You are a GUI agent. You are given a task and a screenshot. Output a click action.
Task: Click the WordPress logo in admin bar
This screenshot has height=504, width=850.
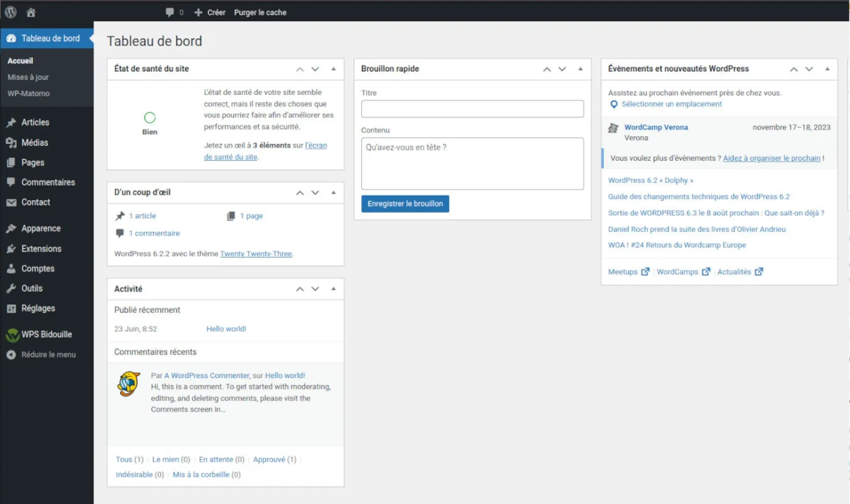pyautogui.click(x=11, y=12)
